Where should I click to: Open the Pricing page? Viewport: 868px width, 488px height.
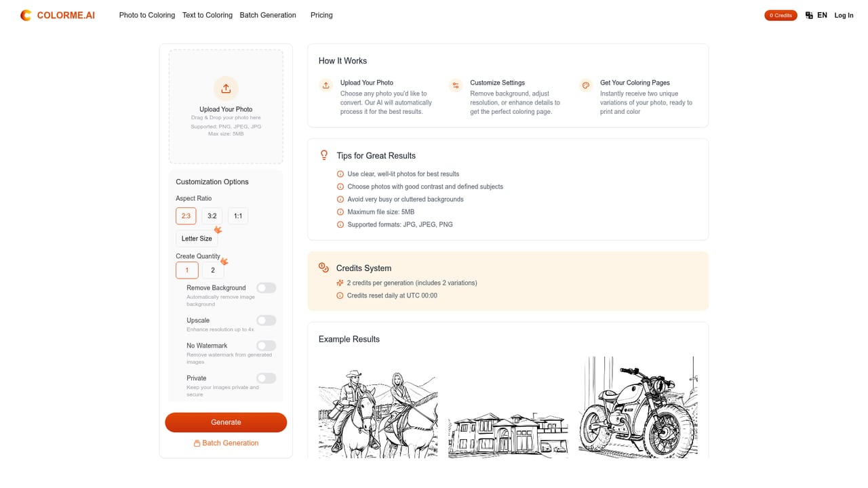point(321,15)
